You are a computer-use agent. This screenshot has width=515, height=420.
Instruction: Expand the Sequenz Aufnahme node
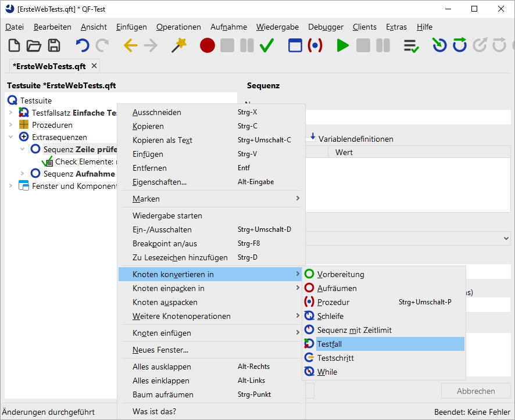click(22, 174)
